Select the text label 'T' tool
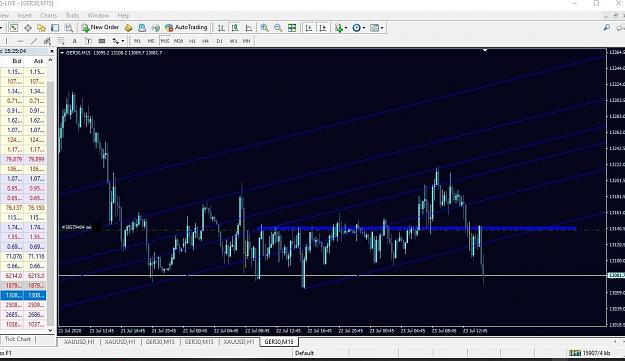Screen dimensions: 625x361 [x=88, y=41]
